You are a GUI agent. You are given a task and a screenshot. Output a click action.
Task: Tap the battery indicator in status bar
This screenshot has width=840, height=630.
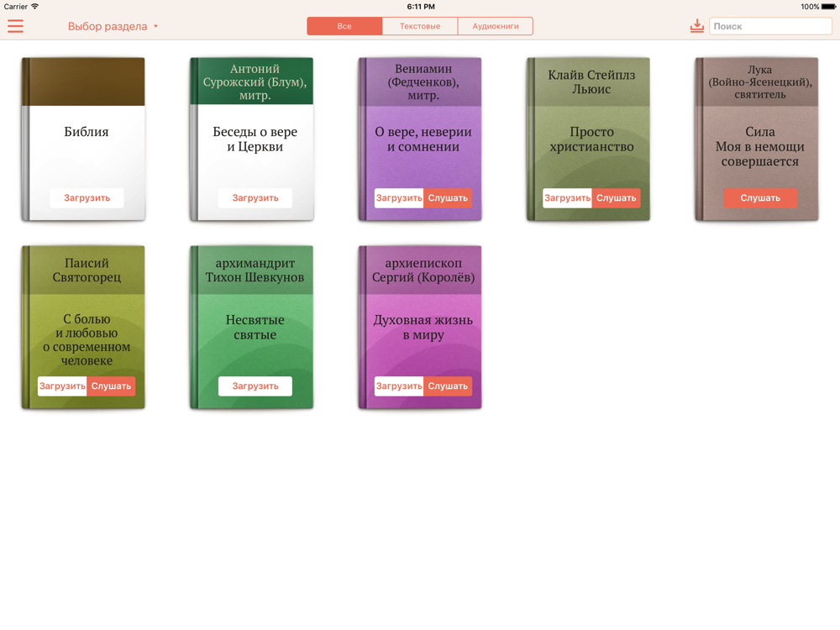(x=828, y=7)
